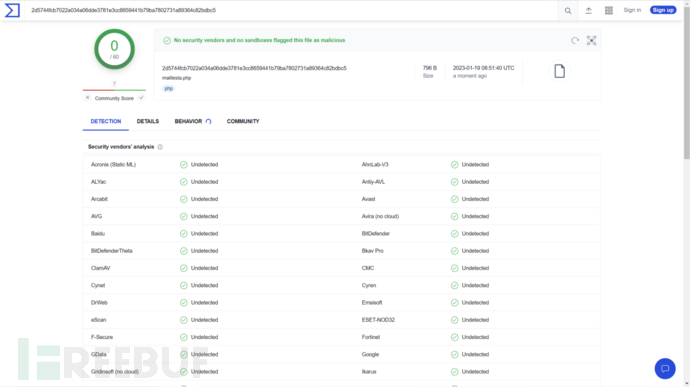Click the Acronis Undetected check icon
The image size is (690, 387).
point(184,165)
